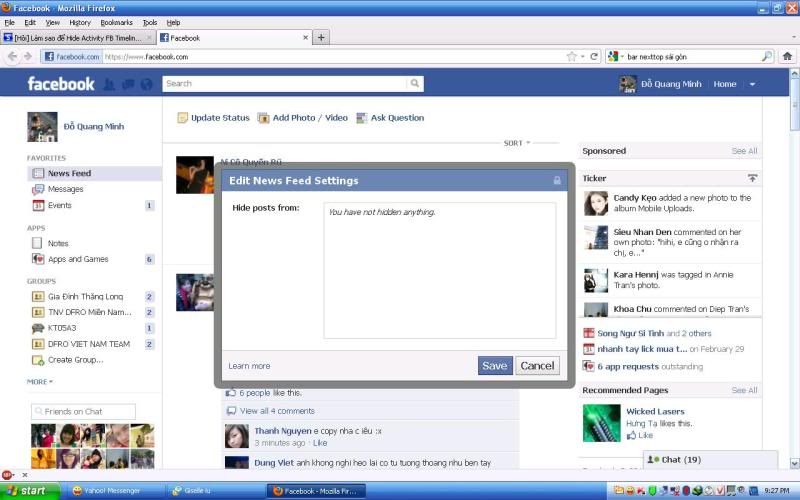Open a new tab with the plus button
The width and height of the screenshot is (800, 500).
point(321,38)
